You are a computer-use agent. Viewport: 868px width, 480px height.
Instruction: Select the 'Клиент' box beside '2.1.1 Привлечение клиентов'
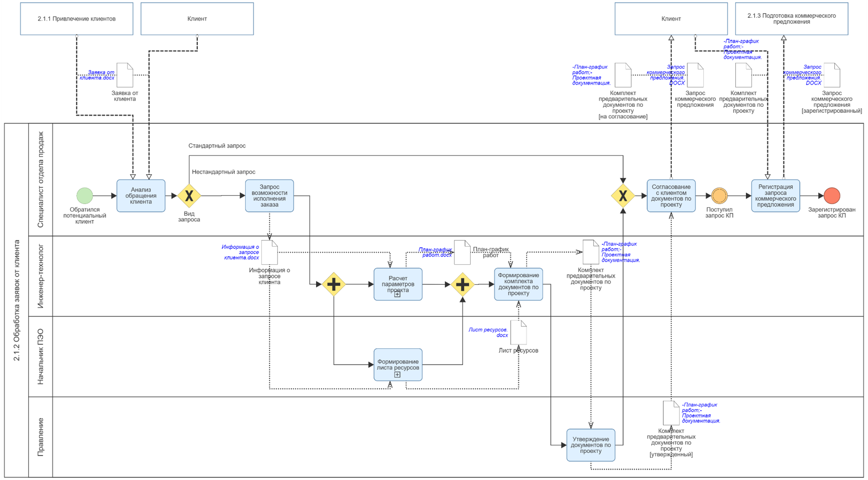point(197,19)
